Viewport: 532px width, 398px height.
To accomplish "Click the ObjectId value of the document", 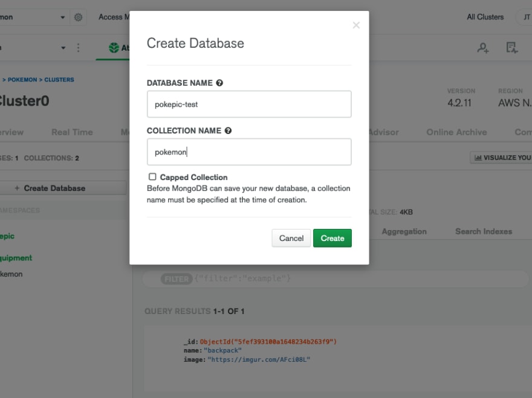I will pyautogui.click(x=268, y=341).
